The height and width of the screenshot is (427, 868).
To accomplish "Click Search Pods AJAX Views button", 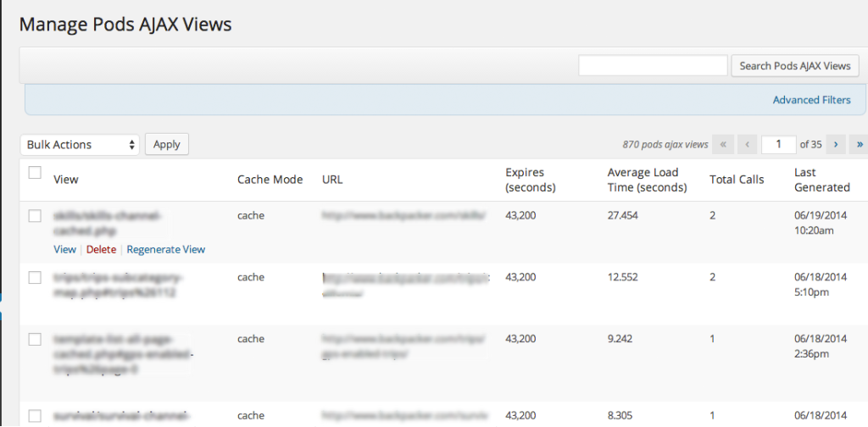I will pyautogui.click(x=795, y=66).
